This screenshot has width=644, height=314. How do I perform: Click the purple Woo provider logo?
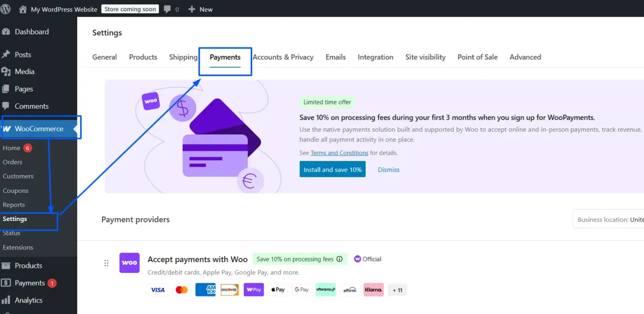click(129, 262)
